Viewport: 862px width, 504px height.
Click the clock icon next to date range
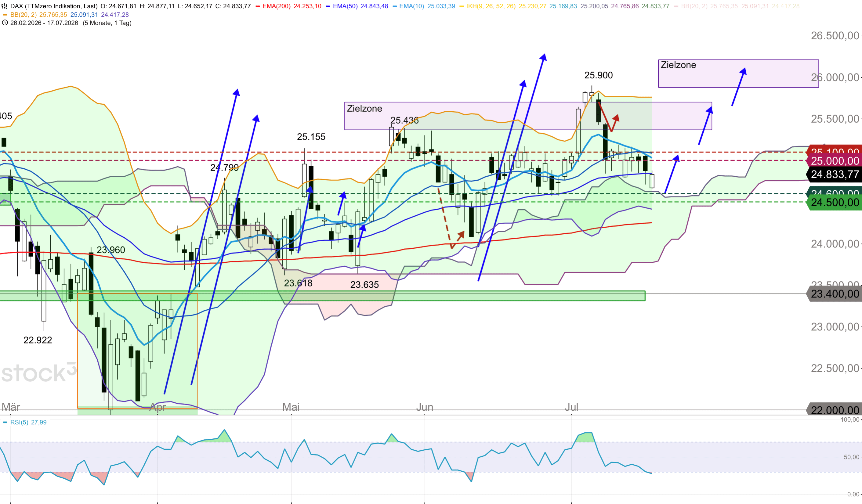tap(5, 23)
